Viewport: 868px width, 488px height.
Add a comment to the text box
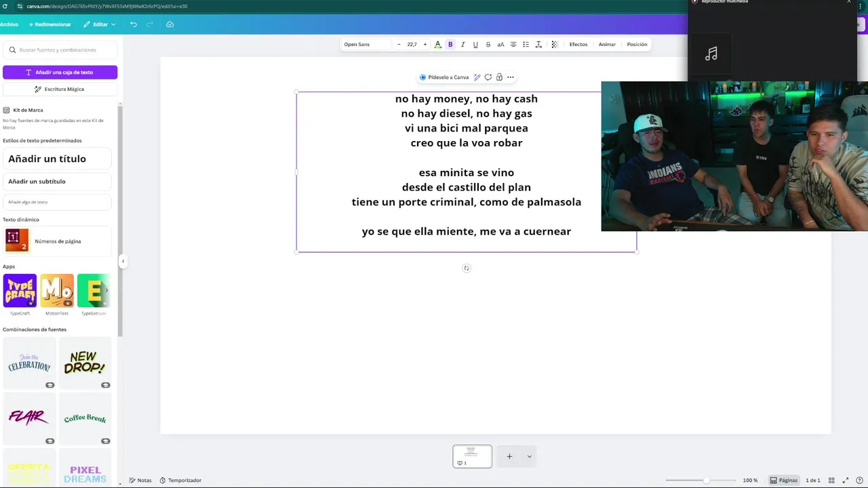(488, 77)
